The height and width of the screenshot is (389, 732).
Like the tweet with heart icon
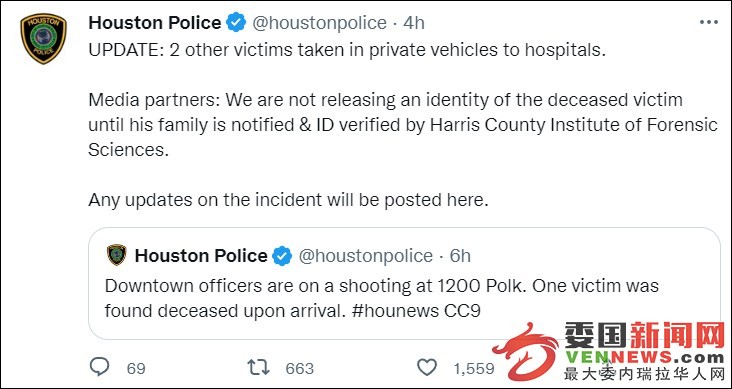click(x=427, y=368)
